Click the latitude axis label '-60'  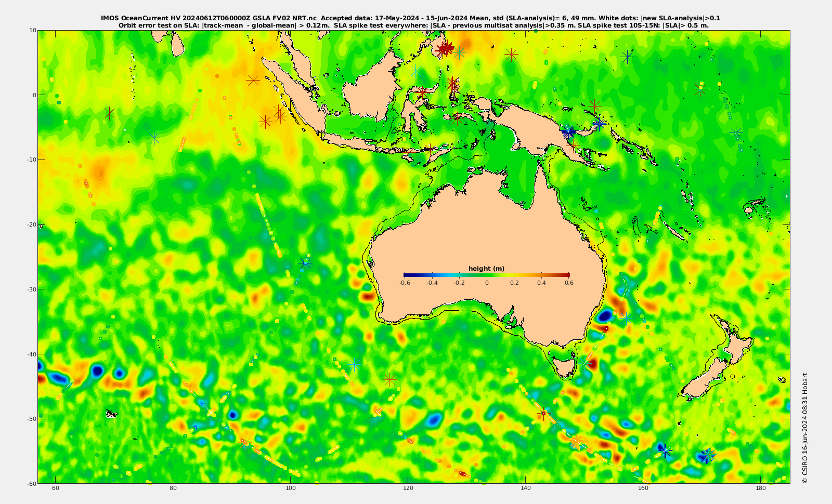tap(32, 483)
